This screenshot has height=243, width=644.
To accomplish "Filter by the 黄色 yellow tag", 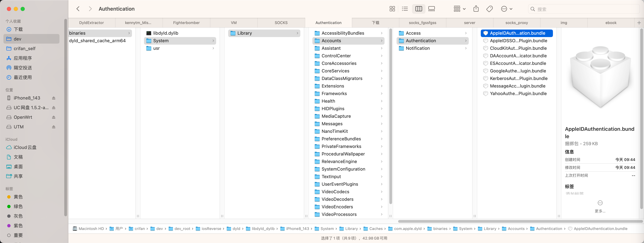I will (31, 197).
